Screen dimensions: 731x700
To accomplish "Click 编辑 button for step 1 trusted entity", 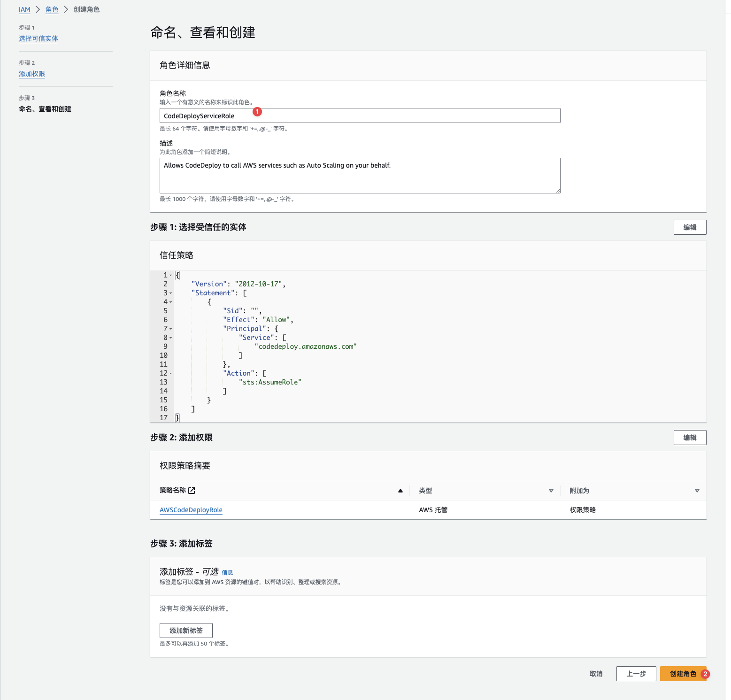I will (x=690, y=227).
